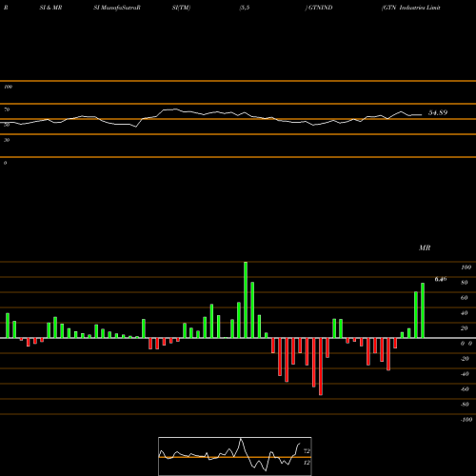Click the MR axis label -60

point(465,389)
